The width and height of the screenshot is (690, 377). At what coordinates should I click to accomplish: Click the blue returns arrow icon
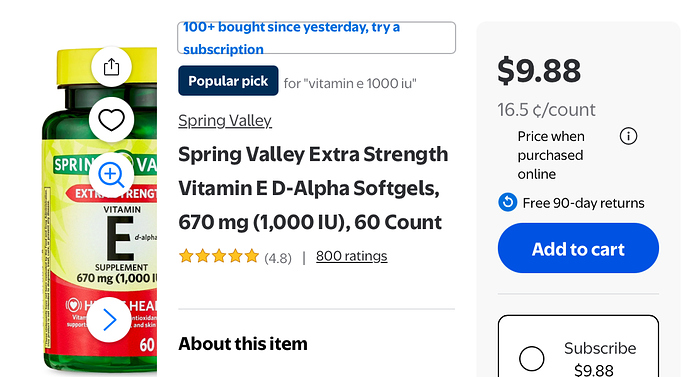tap(507, 202)
